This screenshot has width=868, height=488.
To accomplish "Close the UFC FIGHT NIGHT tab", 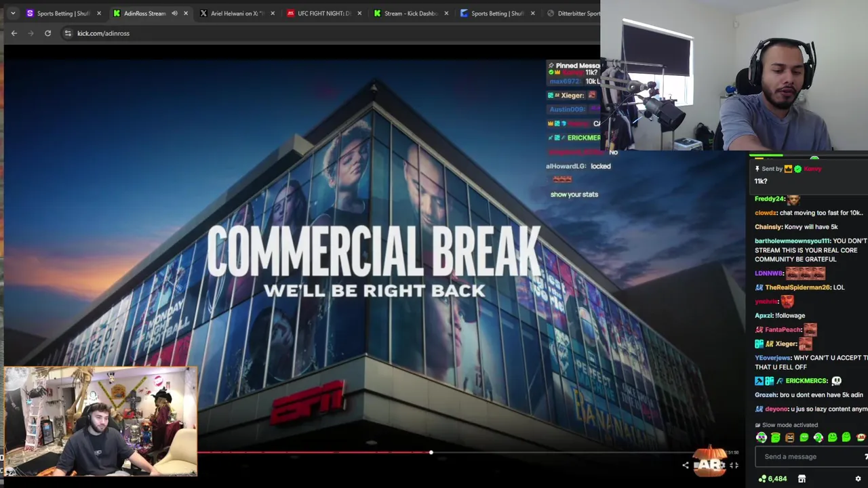I will [359, 13].
